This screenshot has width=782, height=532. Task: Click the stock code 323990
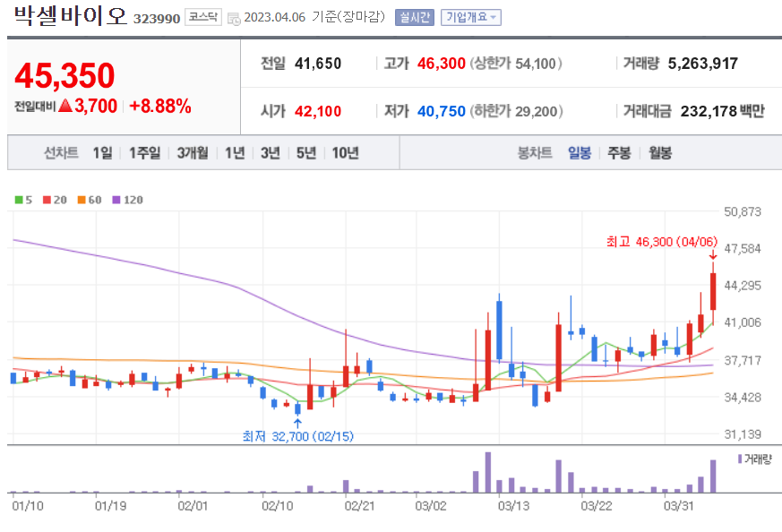point(157,19)
